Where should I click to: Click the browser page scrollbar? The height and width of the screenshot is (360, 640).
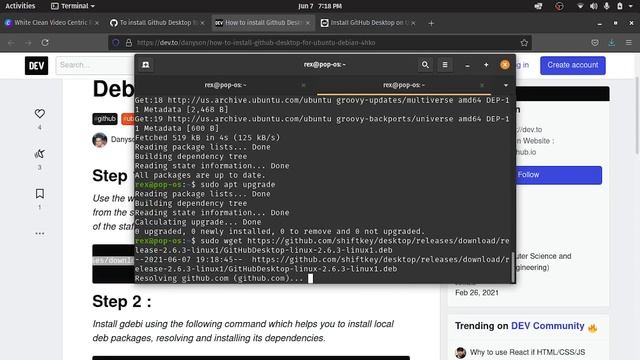point(637,116)
